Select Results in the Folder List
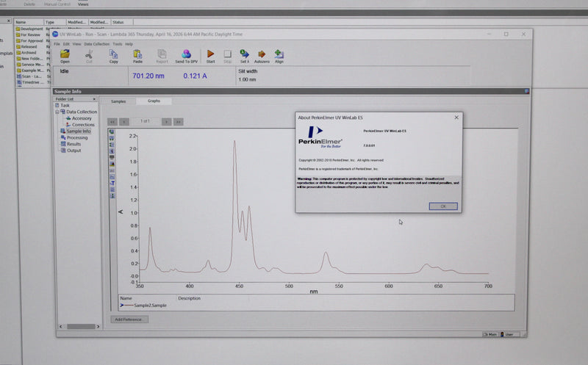 [x=73, y=144]
